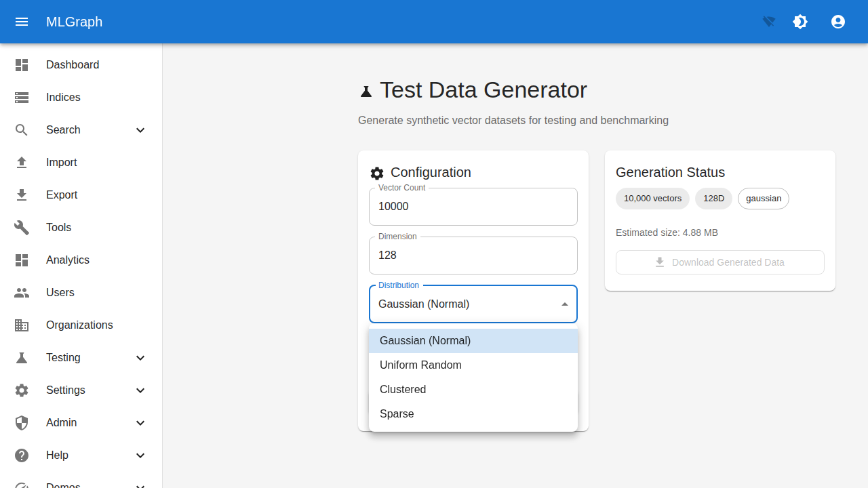Open Tools via the wrench icon
The image size is (868, 488).
click(22, 227)
